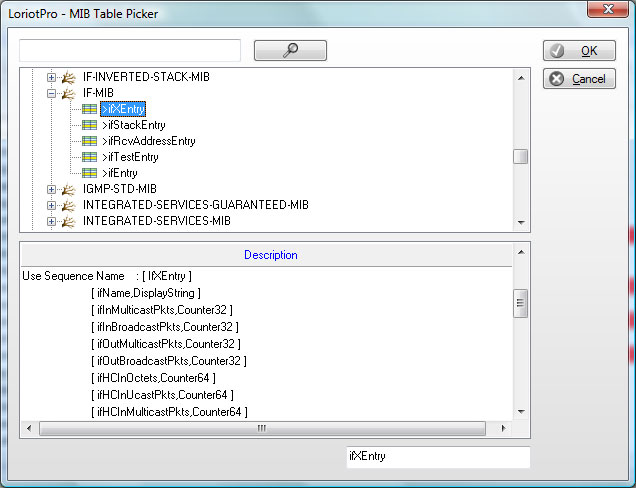Click the magnifier search button
Image resolution: width=636 pixels, height=488 pixels.
pos(290,50)
